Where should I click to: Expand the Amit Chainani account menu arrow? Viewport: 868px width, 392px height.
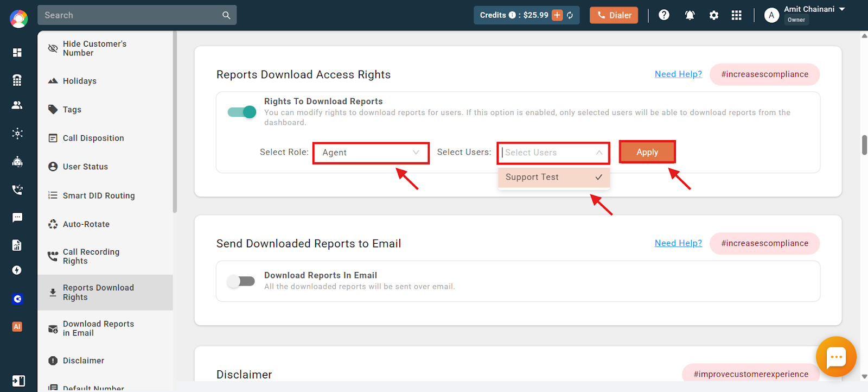842,9
